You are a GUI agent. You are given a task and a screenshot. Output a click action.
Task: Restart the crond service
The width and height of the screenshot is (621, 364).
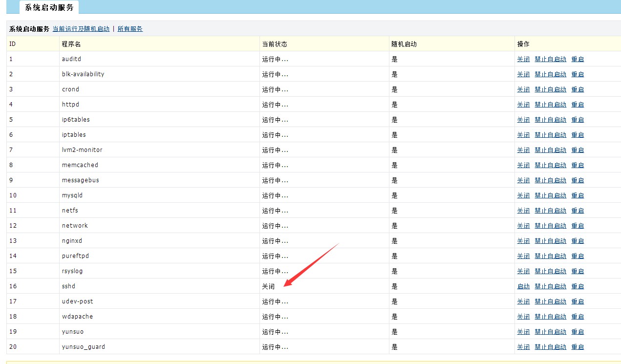click(x=578, y=89)
